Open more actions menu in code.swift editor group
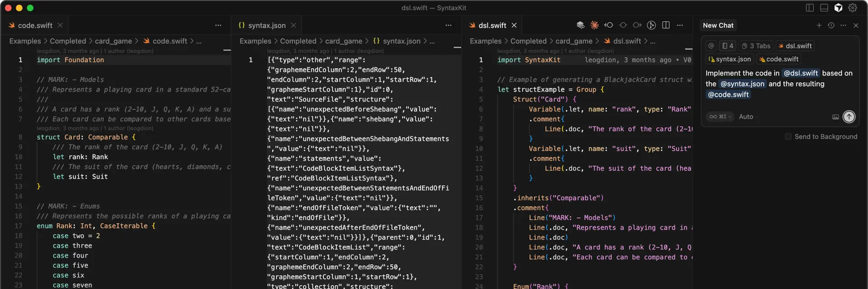 click(x=218, y=25)
